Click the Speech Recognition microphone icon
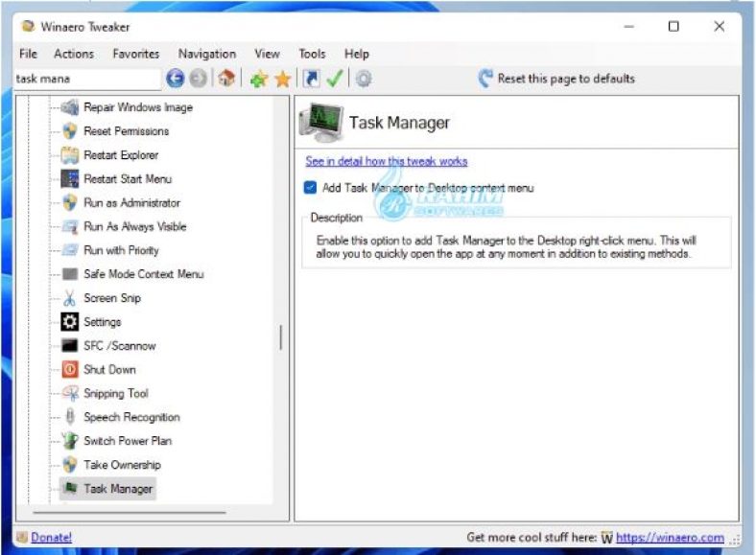This screenshot has height=555, width=756. tap(70, 417)
